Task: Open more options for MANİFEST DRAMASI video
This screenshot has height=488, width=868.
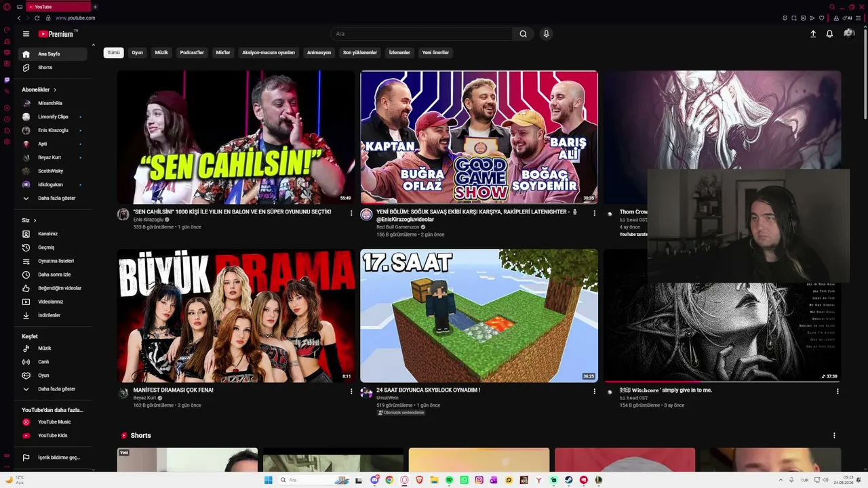Action: click(351, 391)
